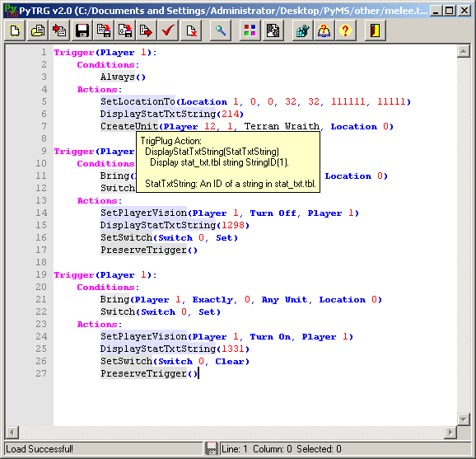Click the Import file icon with red arrow
Image resolution: width=476 pixels, height=459 pixels.
point(59,30)
